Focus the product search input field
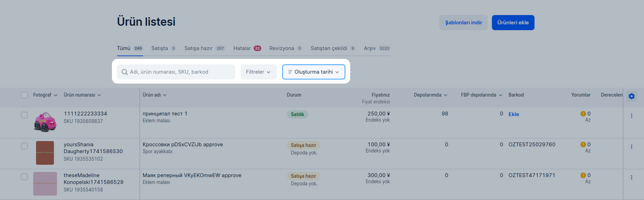 tap(176, 72)
